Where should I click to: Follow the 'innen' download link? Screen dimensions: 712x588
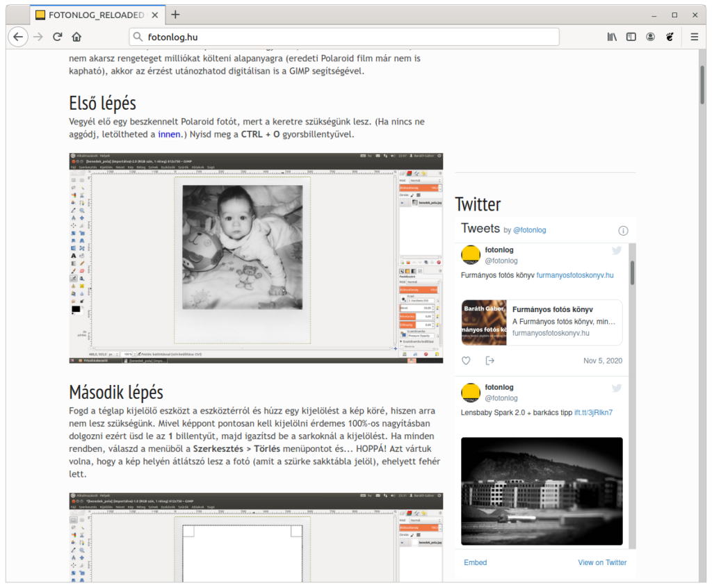tap(169, 134)
